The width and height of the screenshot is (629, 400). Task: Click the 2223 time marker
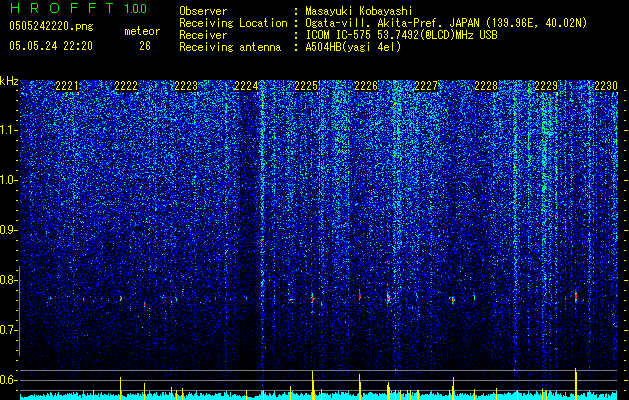(x=186, y=86)
